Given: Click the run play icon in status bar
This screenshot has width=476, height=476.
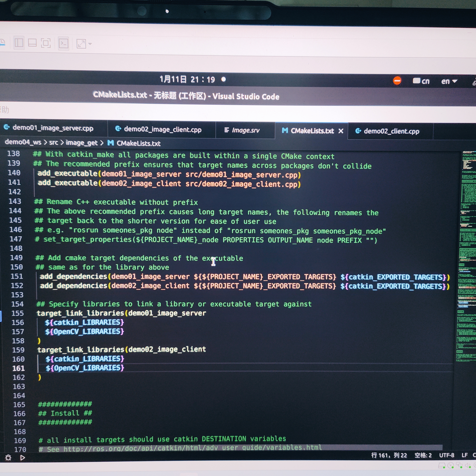Looking at the screenshot, I should click(22, 458).
